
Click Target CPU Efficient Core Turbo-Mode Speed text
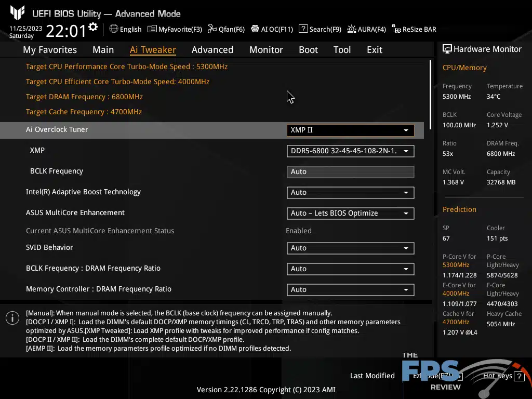(x=118, y=82)
